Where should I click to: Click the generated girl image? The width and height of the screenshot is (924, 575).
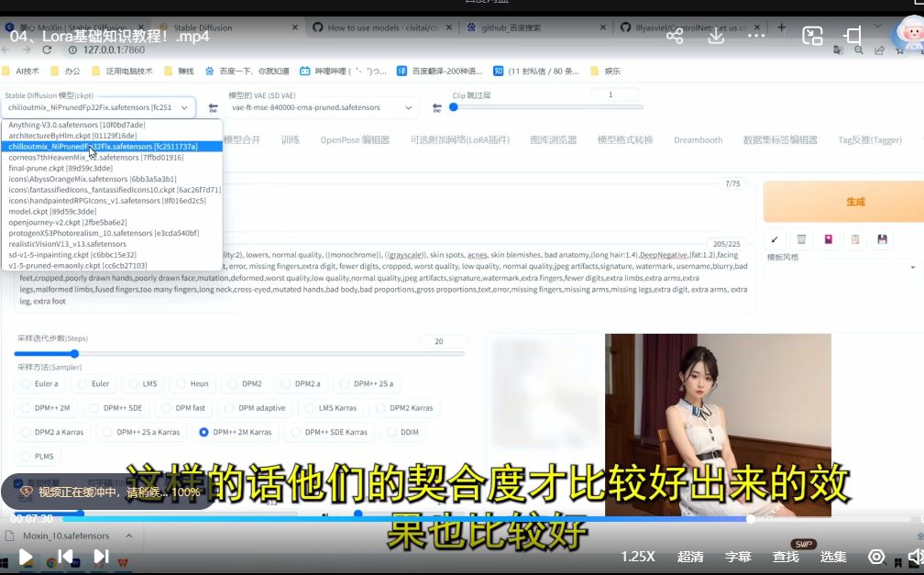click(x=718, y=425)
